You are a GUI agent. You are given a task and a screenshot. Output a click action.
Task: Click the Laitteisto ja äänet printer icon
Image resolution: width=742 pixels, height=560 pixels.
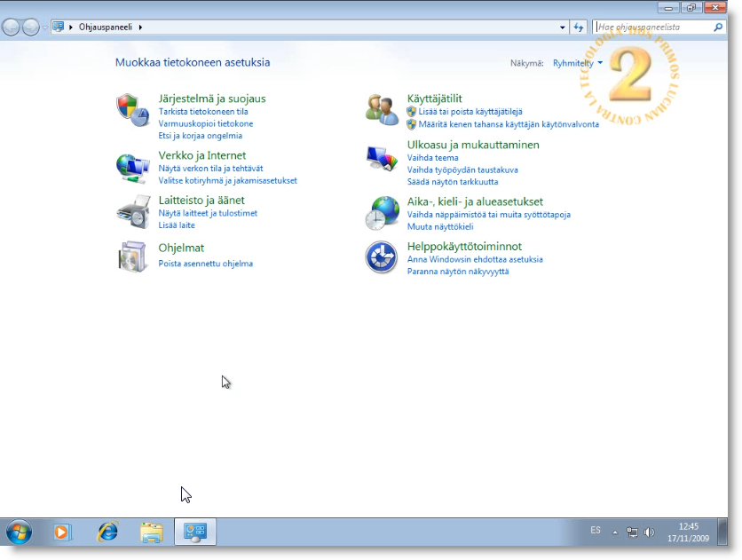[x=133, y=212]
